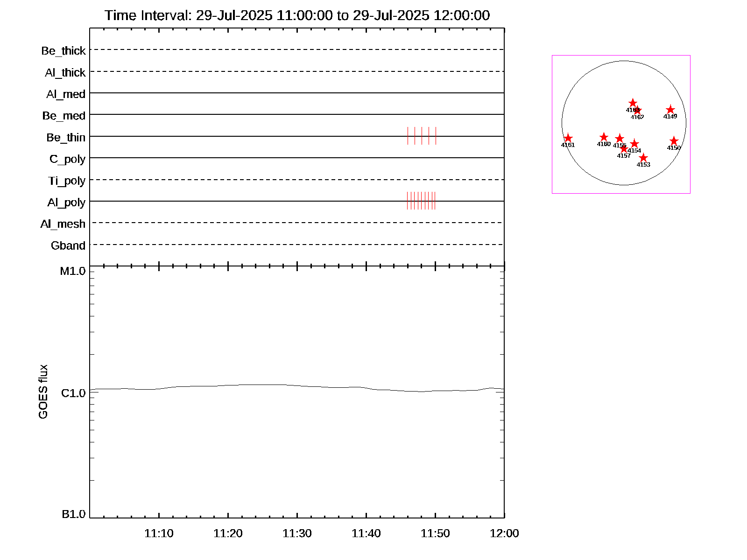
Task: Click the C1.0 GOES flux axis label
Action: (x=73, y=393)
